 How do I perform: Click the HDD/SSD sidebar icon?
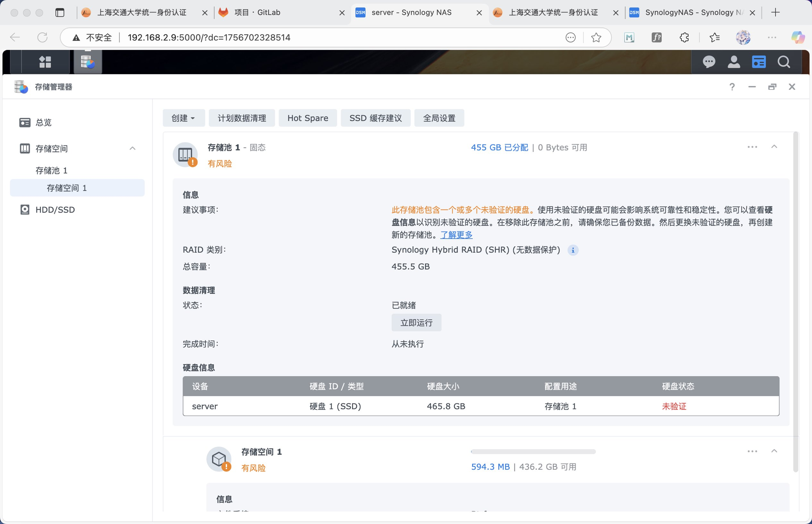pyautogui.click(x=25, y=210)
